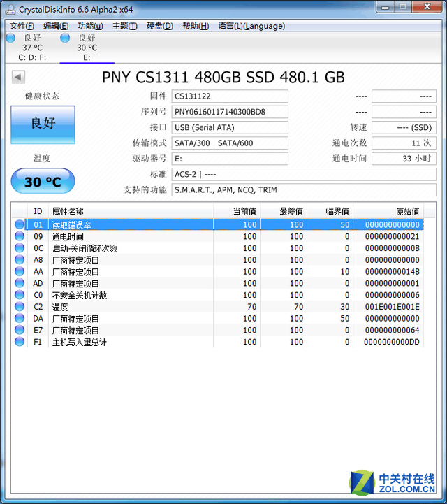
Task: Click the supported features field S.M.A.R.T., APM, NCQ, TRIM
Action: pyautogui.click(x=304, y=190)
